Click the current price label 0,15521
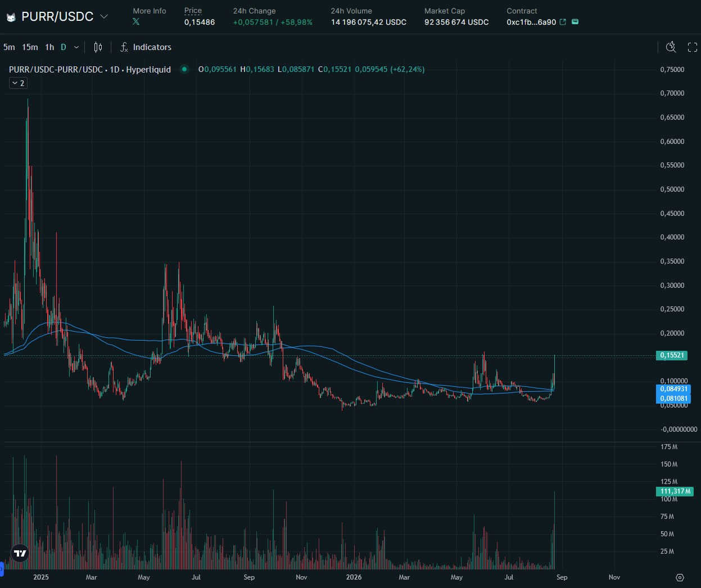701x588 pixels. point(672,355)
